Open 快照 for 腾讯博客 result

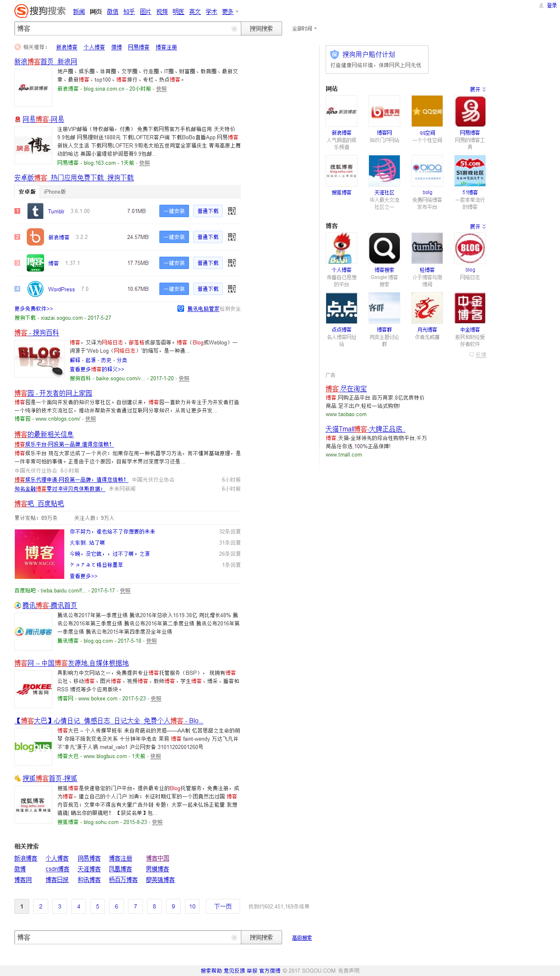(x=152, y=641)
